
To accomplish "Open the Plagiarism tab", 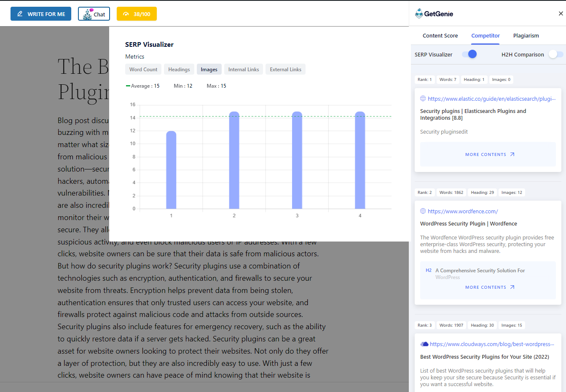I will click(x=526, y=36).
